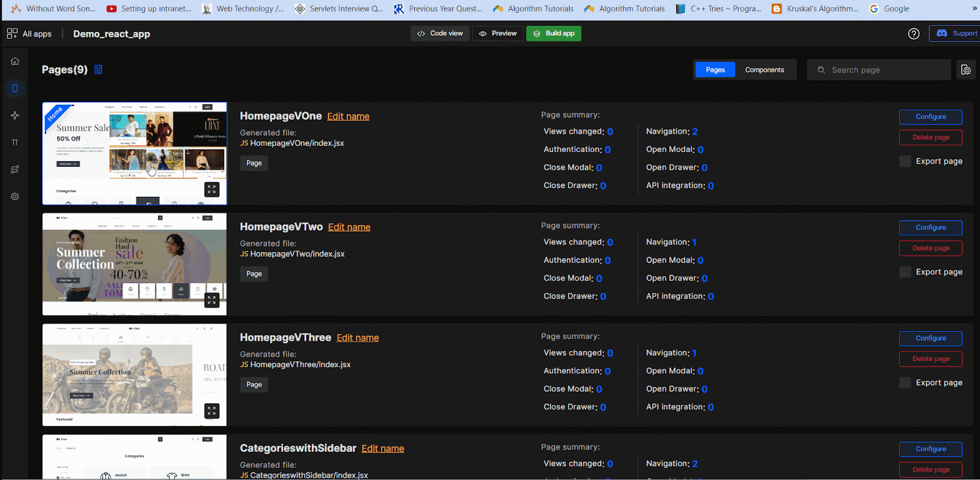
Task: Open the HomepageVTwo thumbnail
Action: 135,264
